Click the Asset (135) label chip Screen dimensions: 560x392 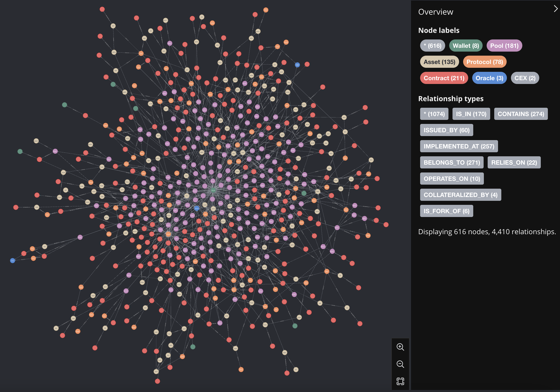tap(439, 62)
